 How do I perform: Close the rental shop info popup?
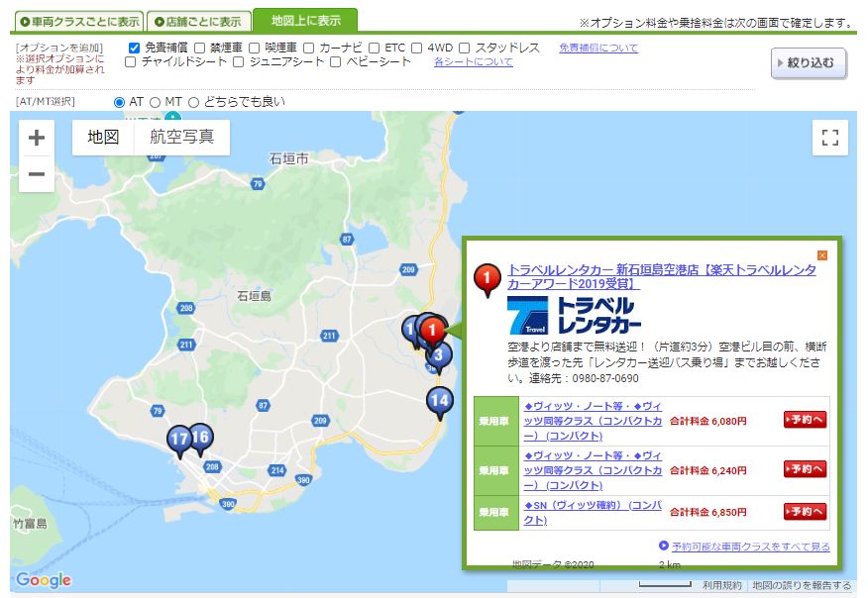(822, 255)
